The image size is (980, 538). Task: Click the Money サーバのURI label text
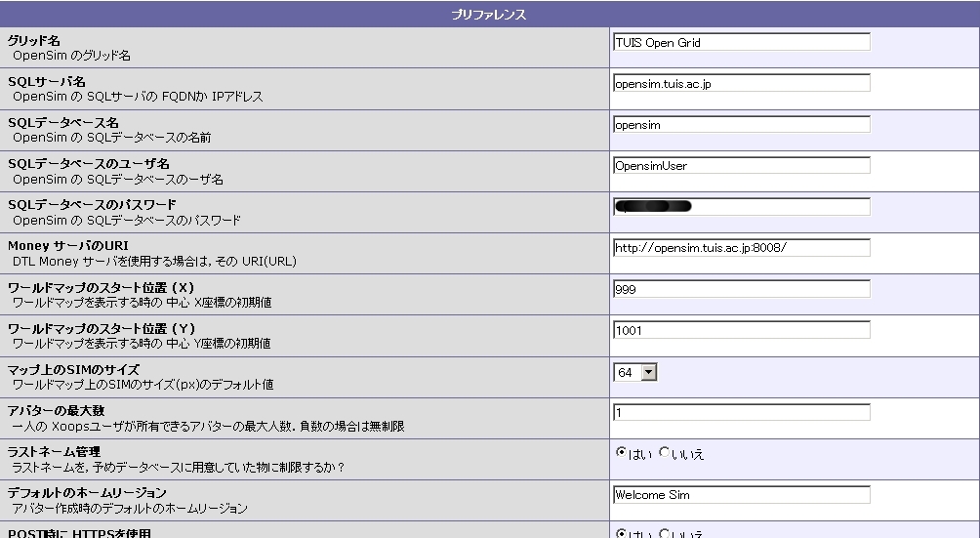[67, 245]
